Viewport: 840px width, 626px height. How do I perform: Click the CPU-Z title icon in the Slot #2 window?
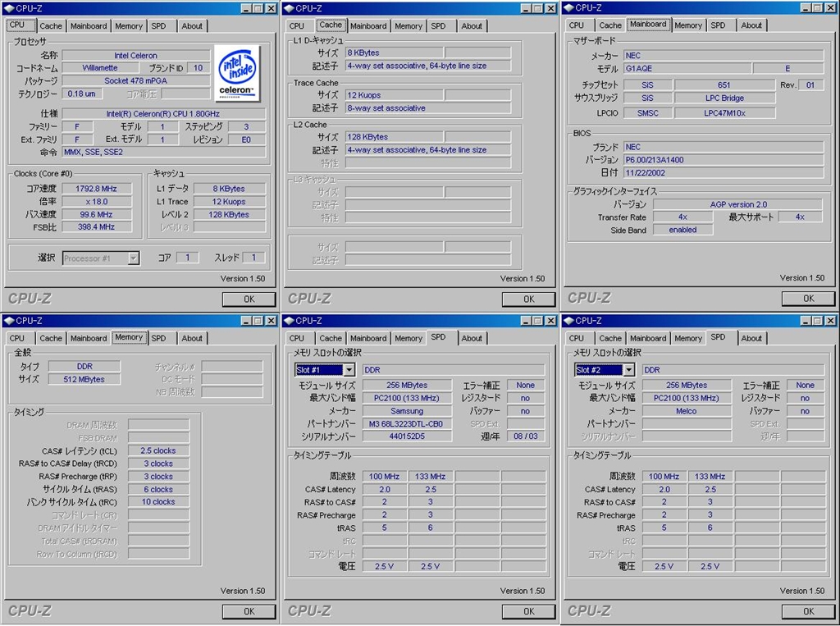pos(568,321)
